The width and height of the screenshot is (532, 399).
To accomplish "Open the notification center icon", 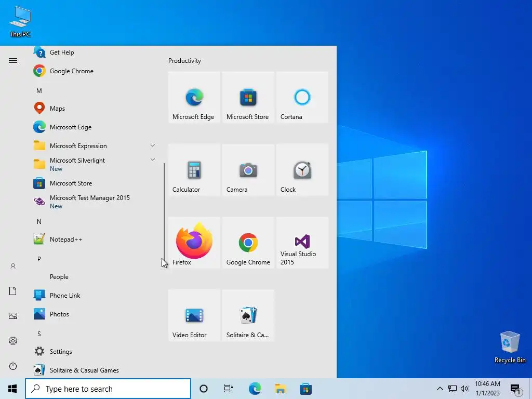I will pos(516,389).
